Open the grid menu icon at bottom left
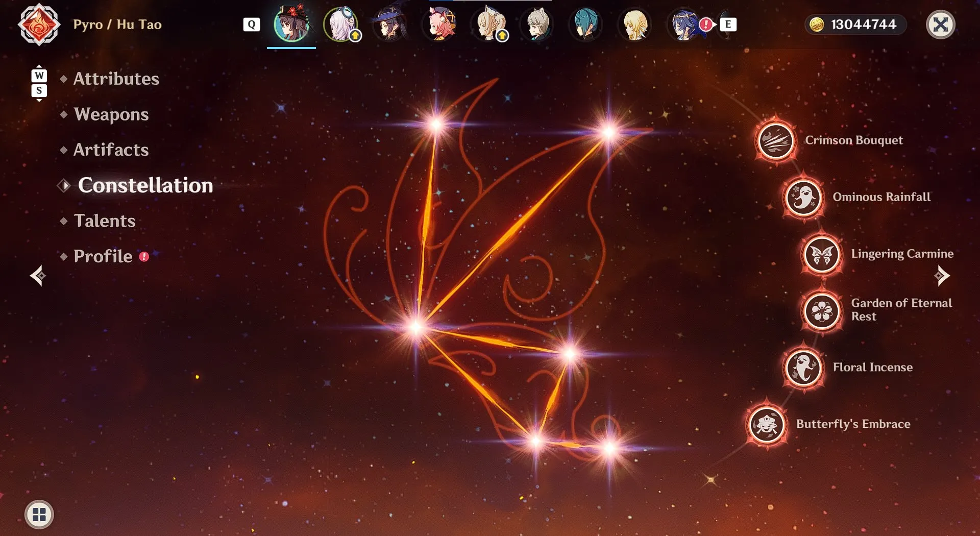 click(39, 514)
